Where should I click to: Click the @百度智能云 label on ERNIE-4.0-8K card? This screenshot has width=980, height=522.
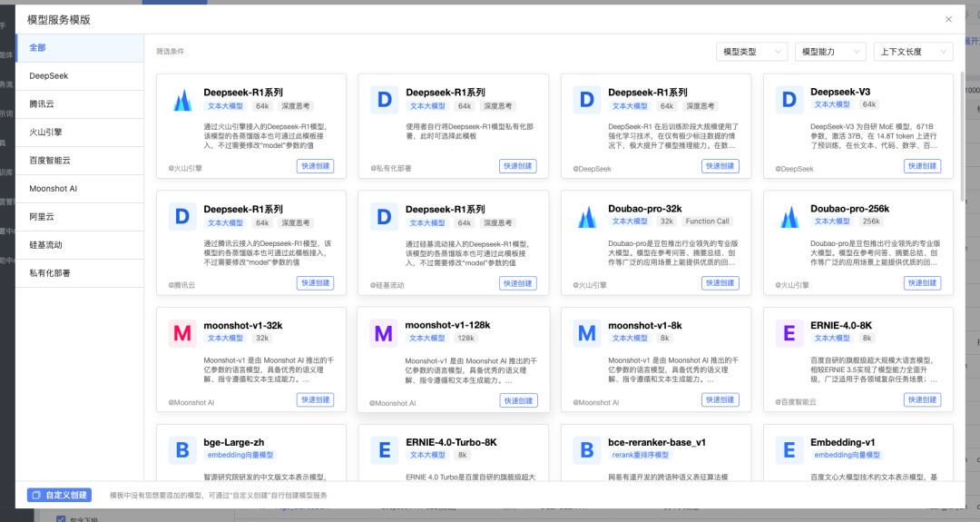(x=796, y=402)
